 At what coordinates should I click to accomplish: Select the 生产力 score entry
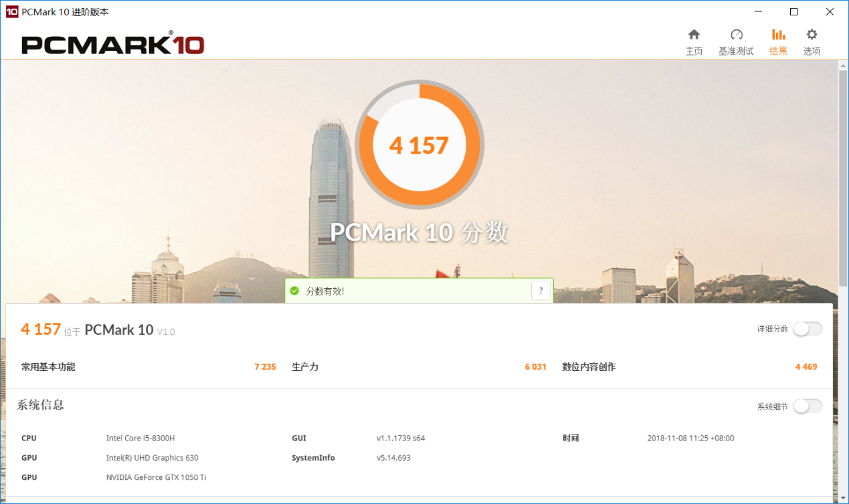pos(305,367)
